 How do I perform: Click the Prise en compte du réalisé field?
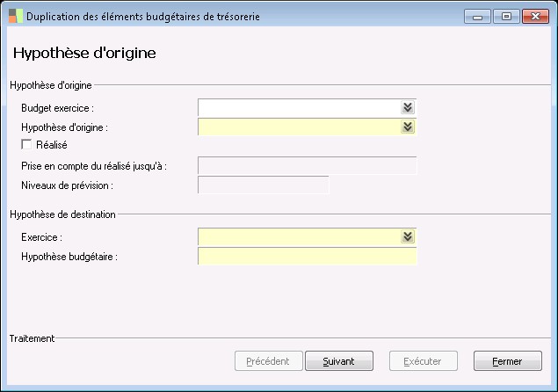[307, 165]
